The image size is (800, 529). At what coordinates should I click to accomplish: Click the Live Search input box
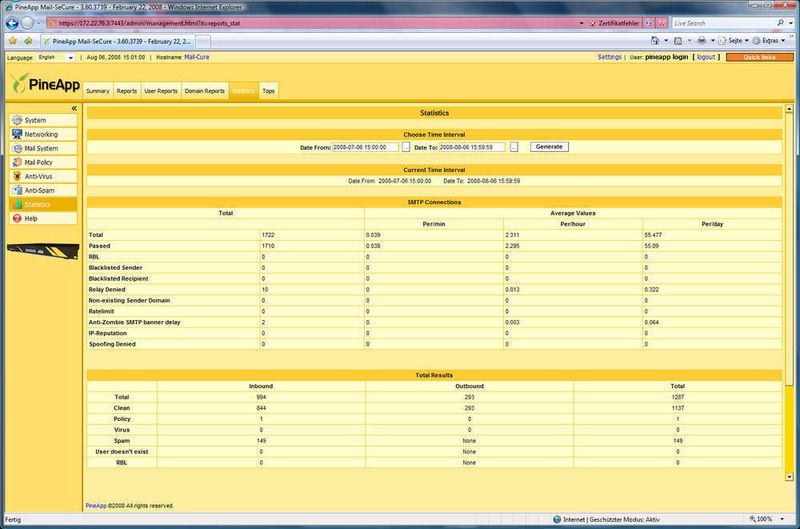[x=723, y=23]
